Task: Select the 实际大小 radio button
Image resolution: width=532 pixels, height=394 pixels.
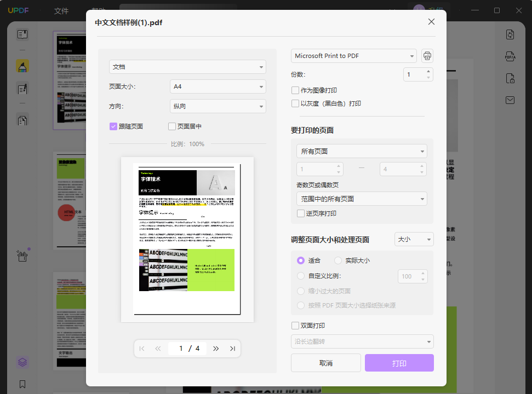Action: [337, 260]
